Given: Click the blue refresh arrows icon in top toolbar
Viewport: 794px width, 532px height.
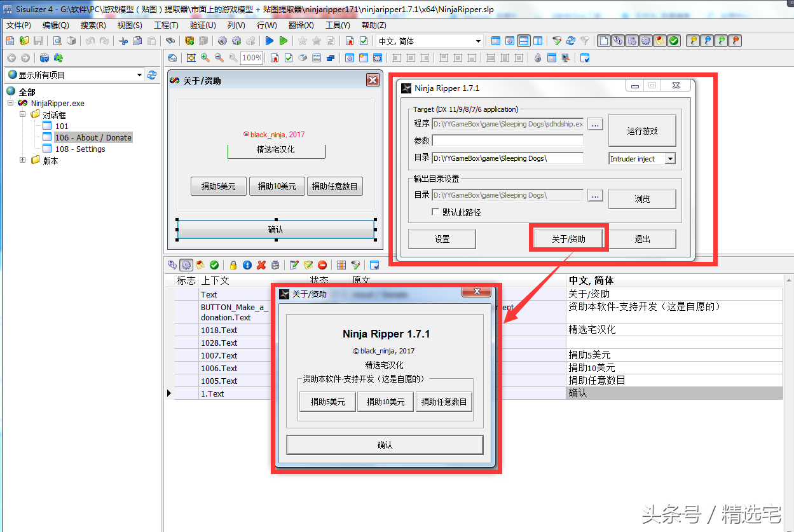Looking at the screenshot, I should pos(571,41).
